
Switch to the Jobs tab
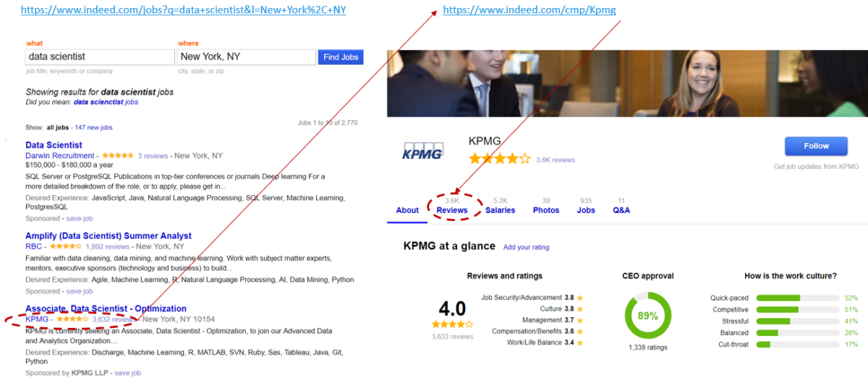click(586, 210)
